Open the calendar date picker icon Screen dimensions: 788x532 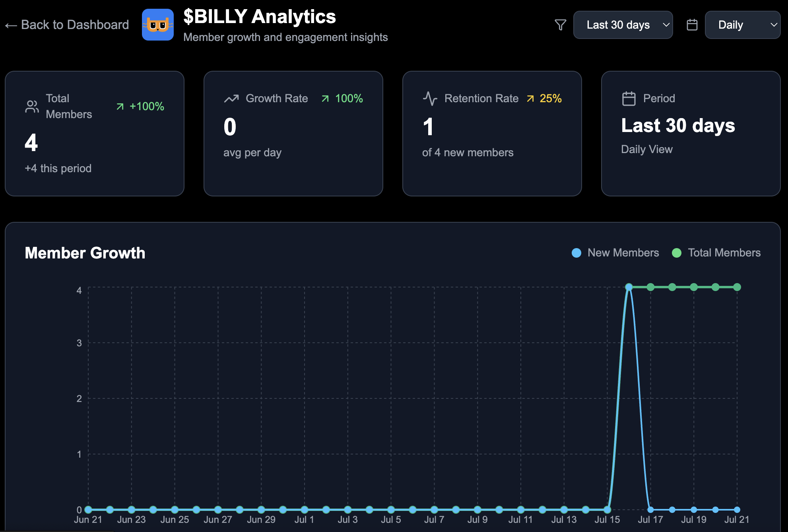tap(692, 25)
